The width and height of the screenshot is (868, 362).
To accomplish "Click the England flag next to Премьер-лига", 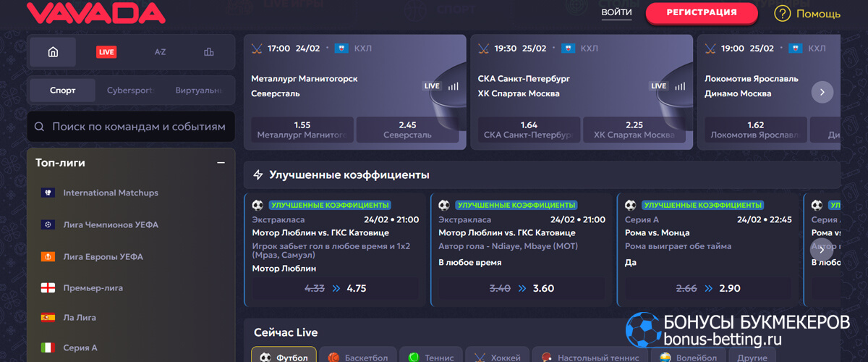I will point(48,287).
